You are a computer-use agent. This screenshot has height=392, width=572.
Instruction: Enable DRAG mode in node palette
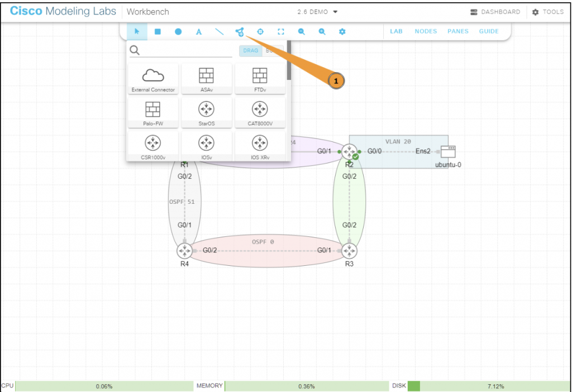[251, 51]
